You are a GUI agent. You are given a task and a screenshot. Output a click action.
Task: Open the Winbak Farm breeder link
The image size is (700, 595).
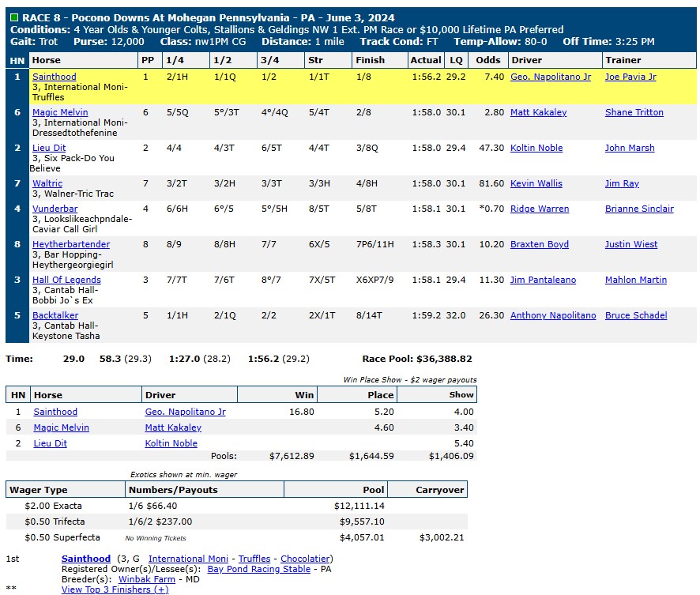pyautogui.click(x=146, y=579)
